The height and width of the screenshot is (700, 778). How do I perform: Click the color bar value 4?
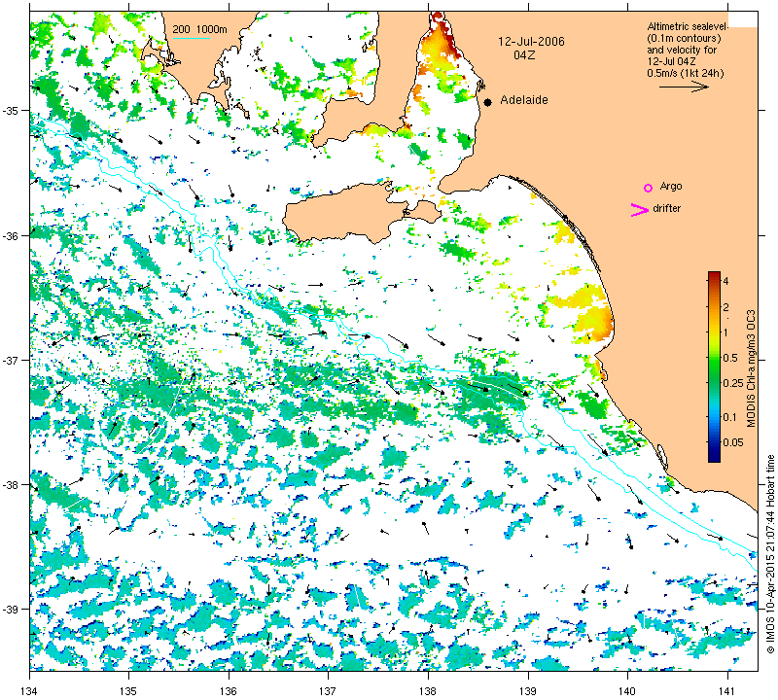tap(725, 281)
